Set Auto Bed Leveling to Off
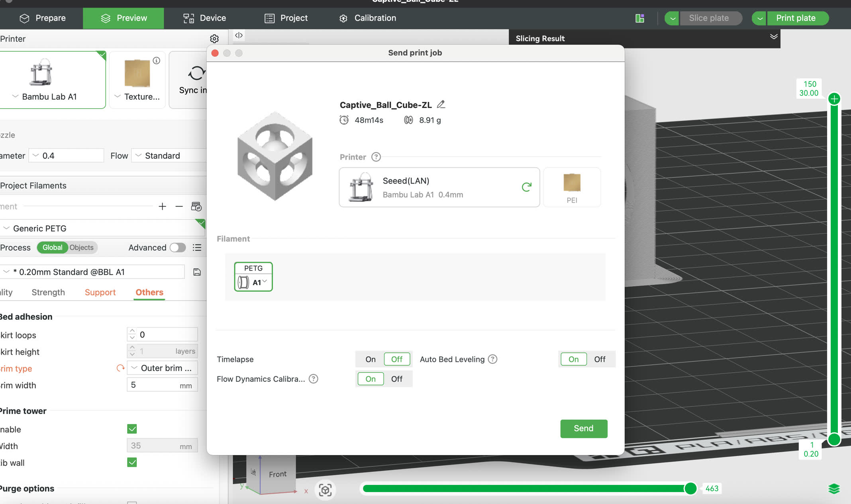 point(600,359)
